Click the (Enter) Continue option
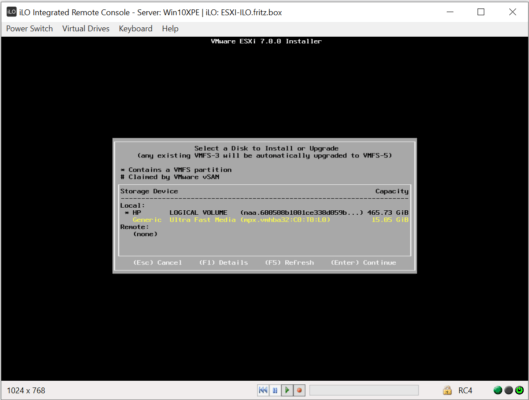 click(363, 262)
